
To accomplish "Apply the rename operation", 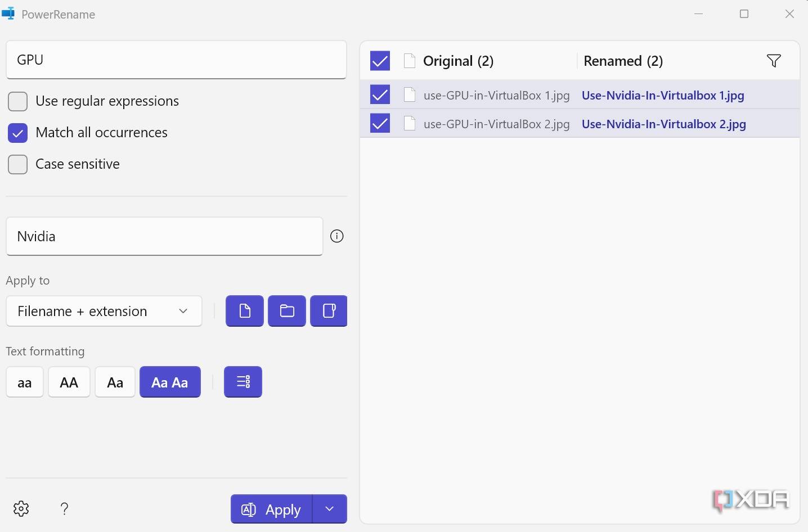I will (x=272, y=509).
